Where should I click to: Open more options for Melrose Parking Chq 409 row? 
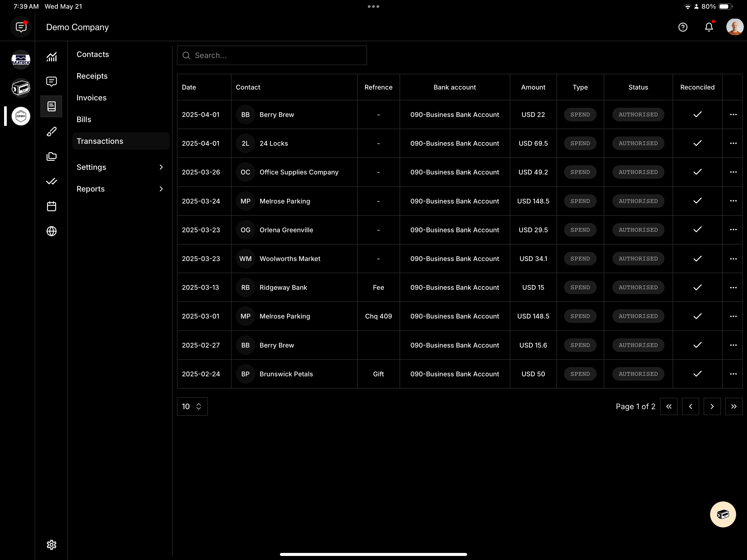733,316
